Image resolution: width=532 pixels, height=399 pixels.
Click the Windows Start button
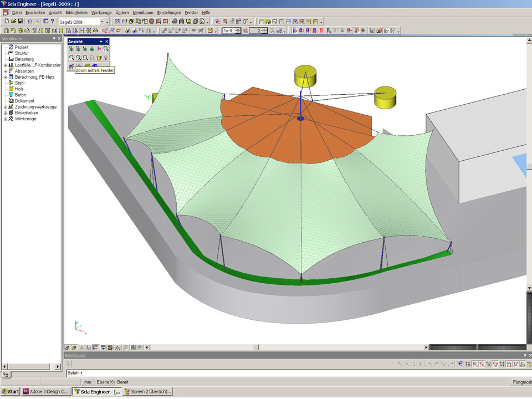tap(11, 392)
